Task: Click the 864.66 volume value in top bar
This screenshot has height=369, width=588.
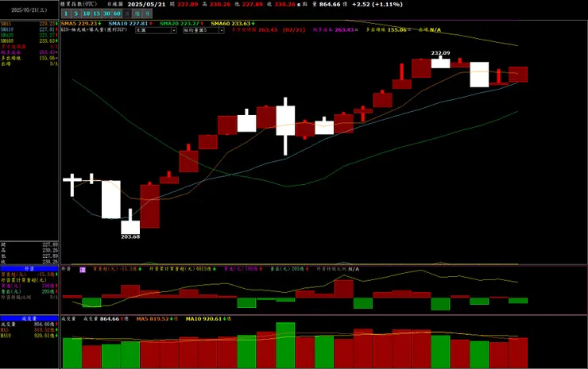Action: pyautogui.click(x=330, y=4)
